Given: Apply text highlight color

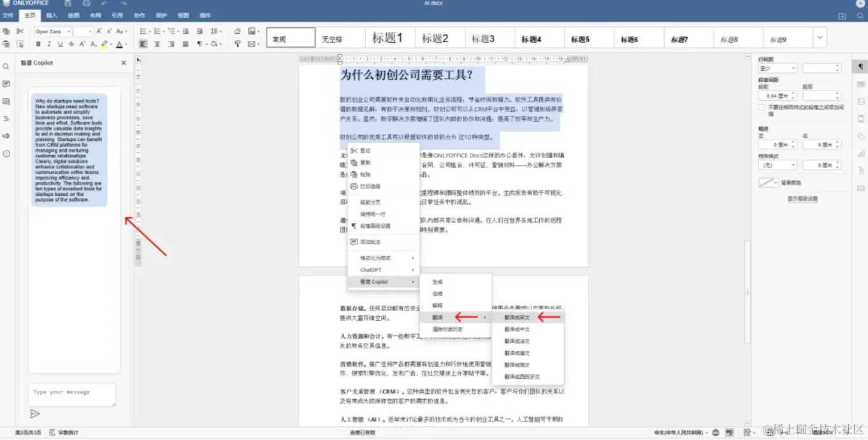Looking at the screenshot, I should (x=104, y=43).
